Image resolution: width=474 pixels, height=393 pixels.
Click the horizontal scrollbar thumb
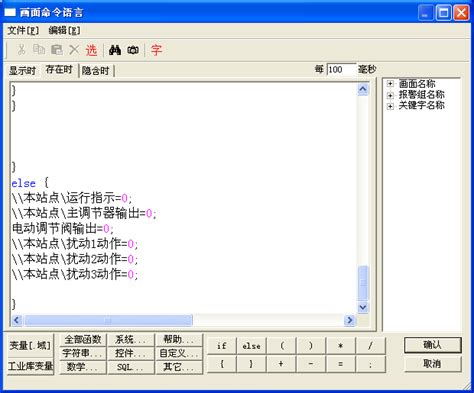(x=108, y=320)
